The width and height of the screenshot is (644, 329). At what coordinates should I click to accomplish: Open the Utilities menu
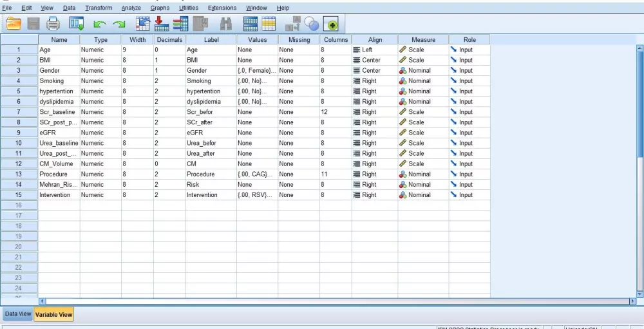tap(189, 8)
